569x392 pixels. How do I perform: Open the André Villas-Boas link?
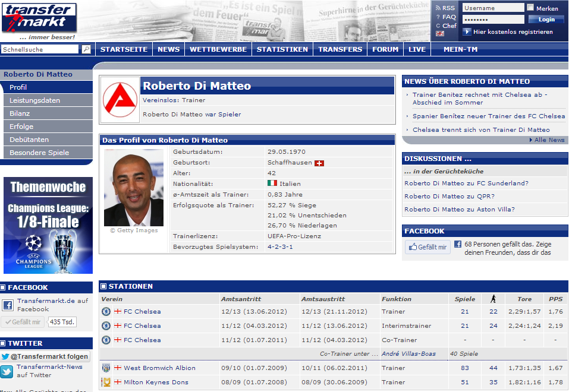[x=408, y=354]
